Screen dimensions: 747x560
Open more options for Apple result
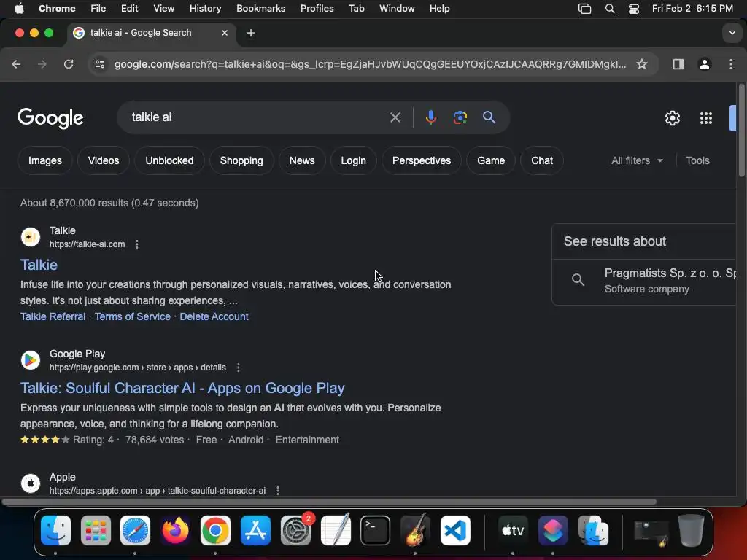click(x=278, y=491)
